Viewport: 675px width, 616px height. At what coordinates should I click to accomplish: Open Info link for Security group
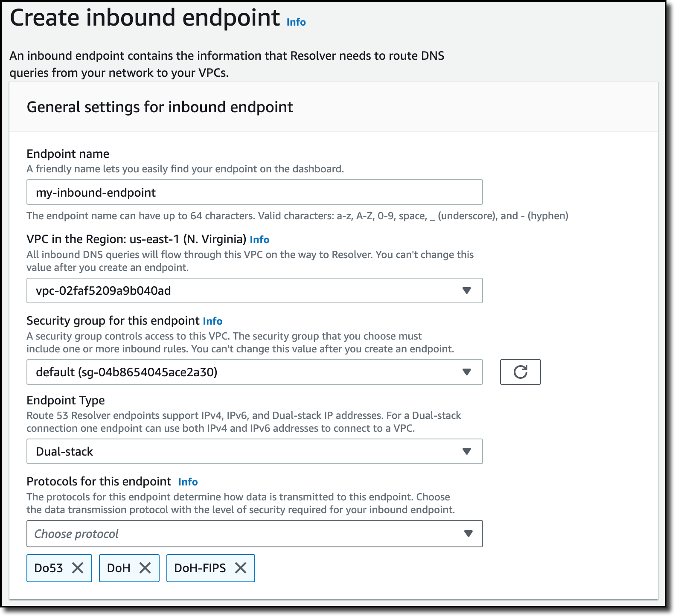(212, 321)
